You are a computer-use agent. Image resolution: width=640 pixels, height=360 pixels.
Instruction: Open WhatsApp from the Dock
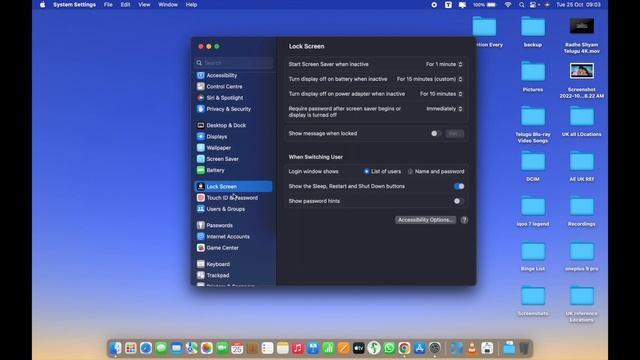(x=389, y=348)
